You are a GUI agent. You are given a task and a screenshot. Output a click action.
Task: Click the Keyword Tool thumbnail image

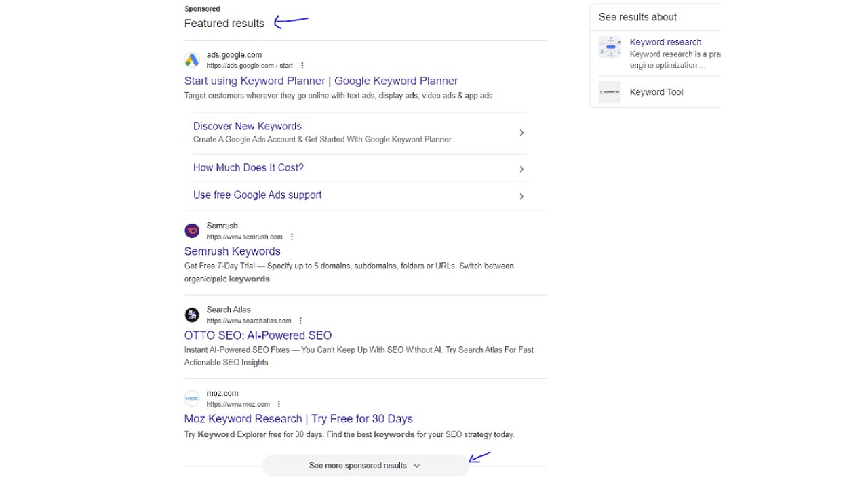pos(610,92)
